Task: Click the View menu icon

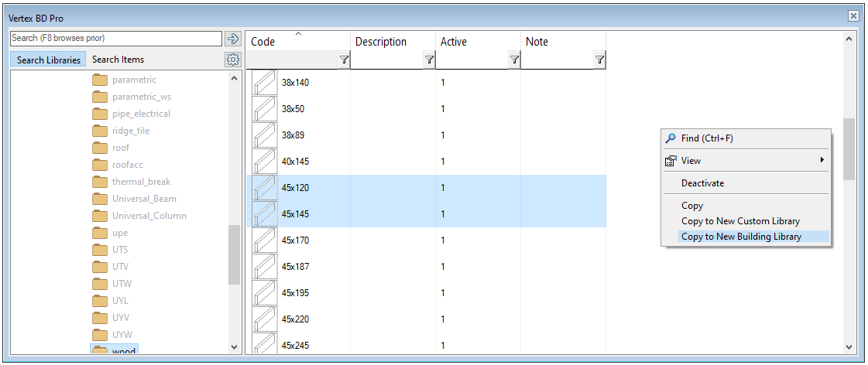Action: [671, 161]
